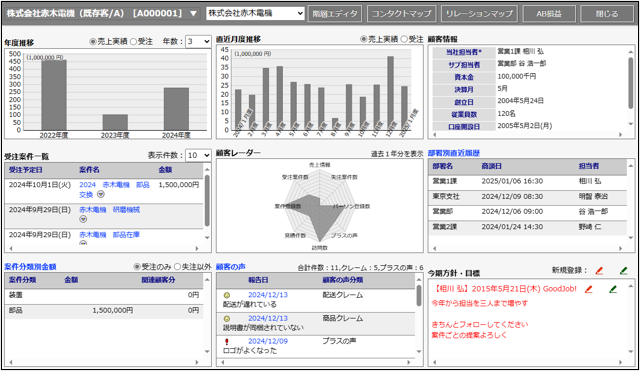Open the 2024/12/13 link on 商品クレーム row

[268, 318]
